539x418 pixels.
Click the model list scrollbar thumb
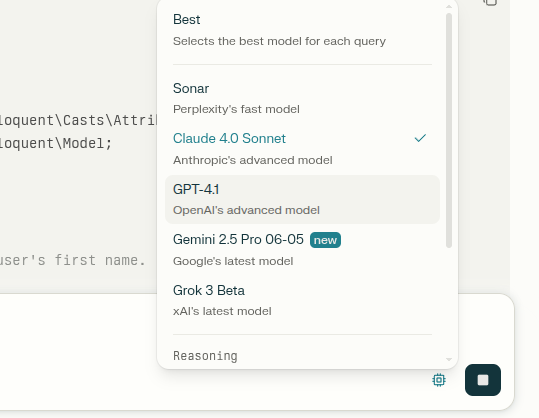(x=449, y=131)
